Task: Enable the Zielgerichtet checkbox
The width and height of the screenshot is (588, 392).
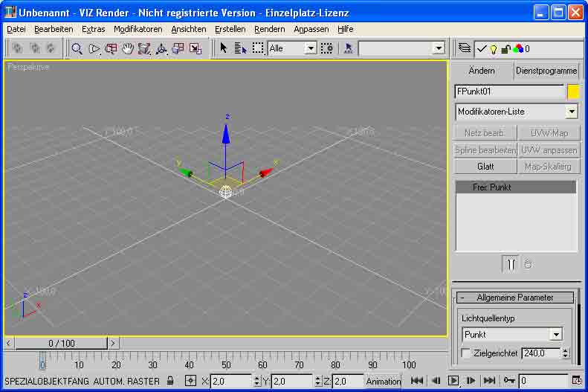Action: pos(467,353)
